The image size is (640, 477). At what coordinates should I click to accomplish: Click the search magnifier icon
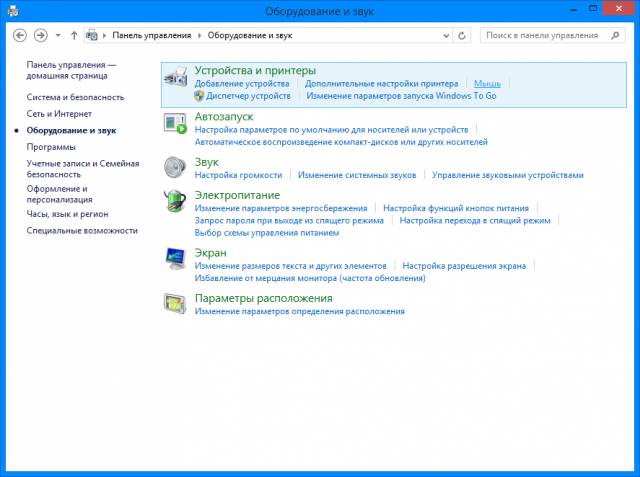pyautogui.click(x=617, y=35)
